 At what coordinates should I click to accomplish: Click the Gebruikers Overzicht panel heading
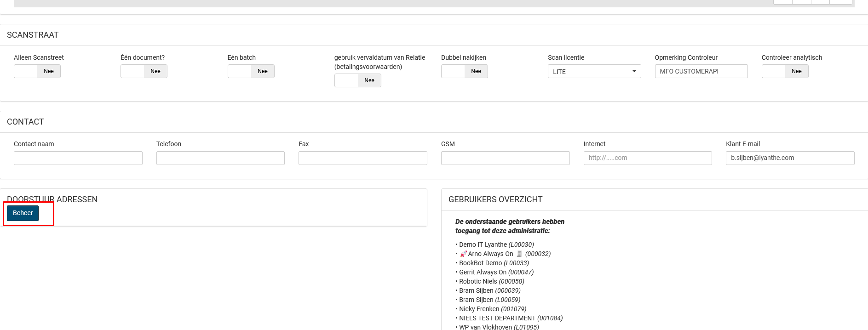pos(495,199)
